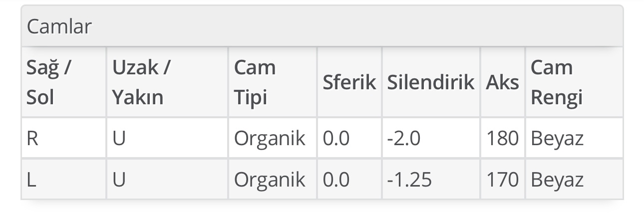
Task: Click the U cell in the R row
Action: click(x=118, y=138)
